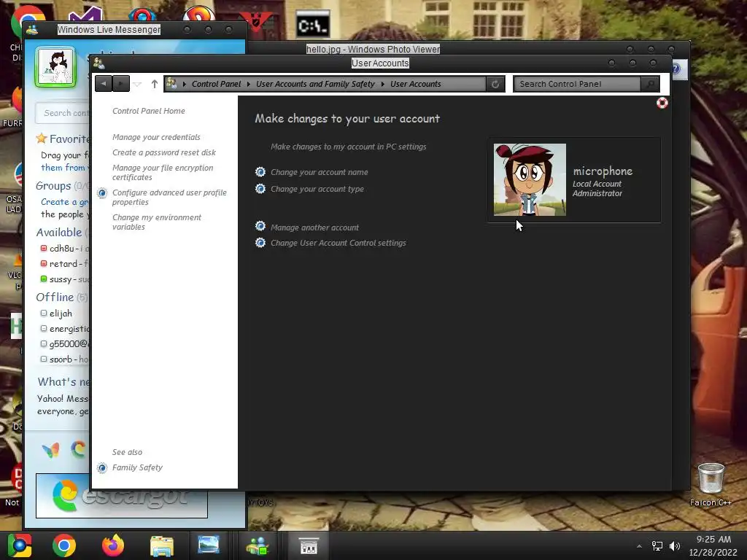
Task: Switch to Control Panel taskbar button
Action: pyautogui.click(x=309, y=545)
